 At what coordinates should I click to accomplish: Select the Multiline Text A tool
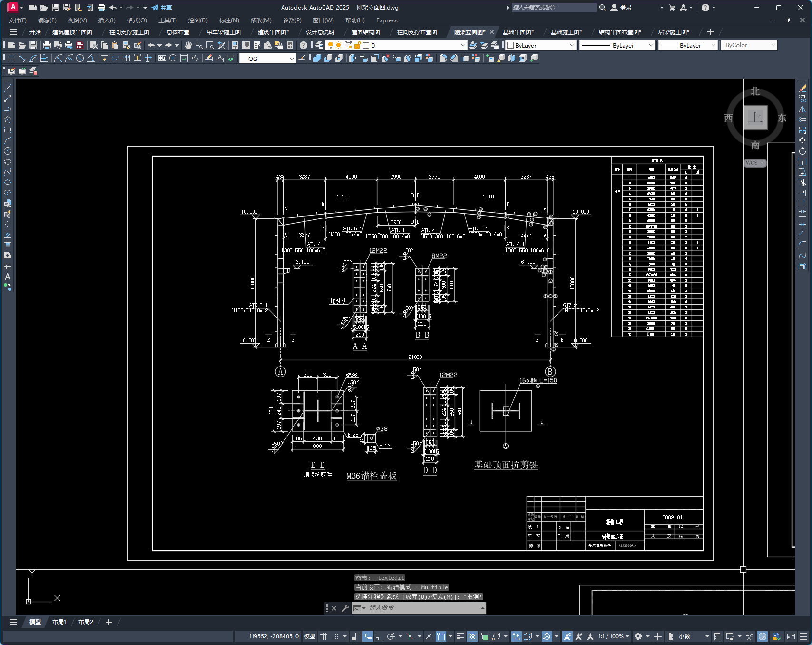point(8,277)
